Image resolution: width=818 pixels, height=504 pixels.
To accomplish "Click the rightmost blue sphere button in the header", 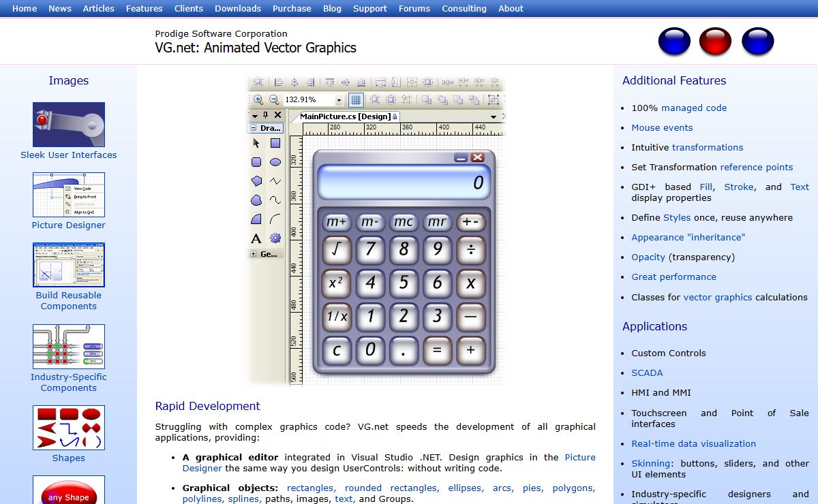I will (x=757, y=42).
